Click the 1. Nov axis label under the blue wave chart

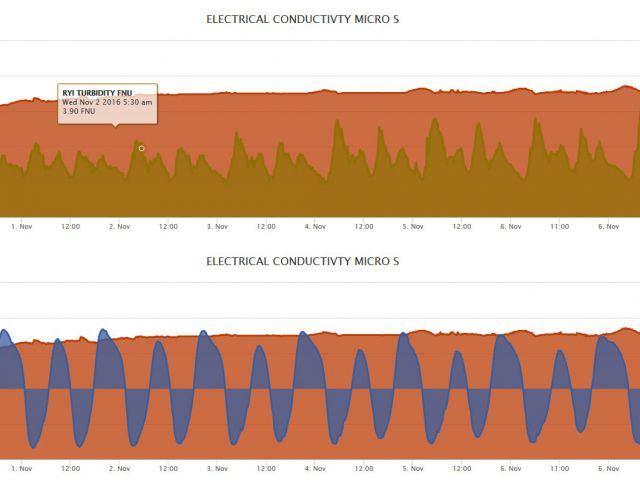[x=22, y=468]
